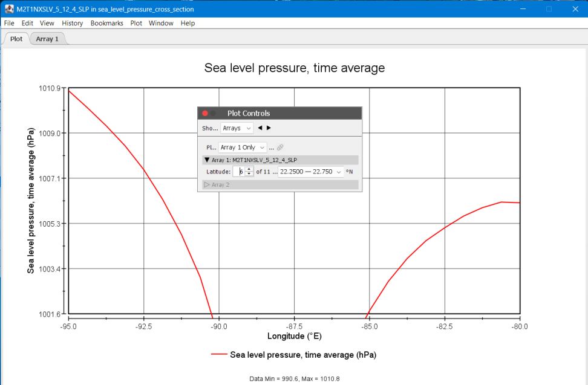The image size is (588, 385).
Task: Collapse the Array 1 M2T1NXSLV section
Action: [207, 160]
